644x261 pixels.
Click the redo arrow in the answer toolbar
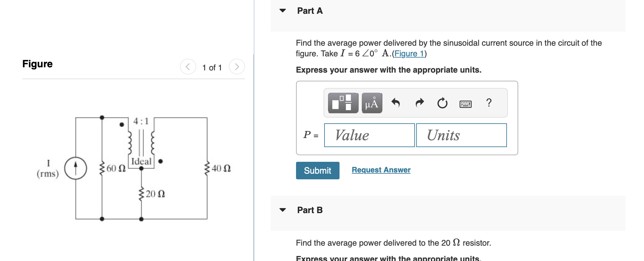click(419, 103)
